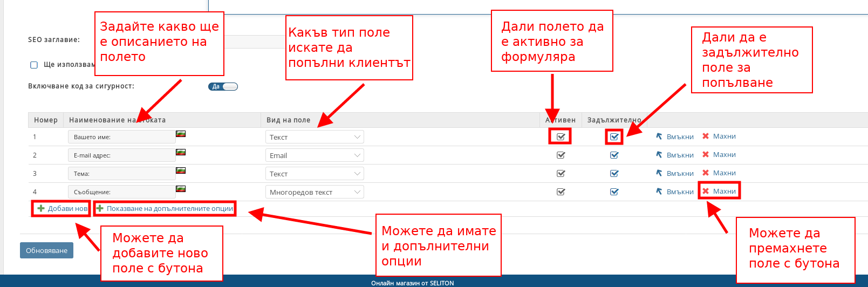
Task: Expand the 'Многоредов текст' field type dropdown
Action: pyautogui.click(x=315, y=192)
